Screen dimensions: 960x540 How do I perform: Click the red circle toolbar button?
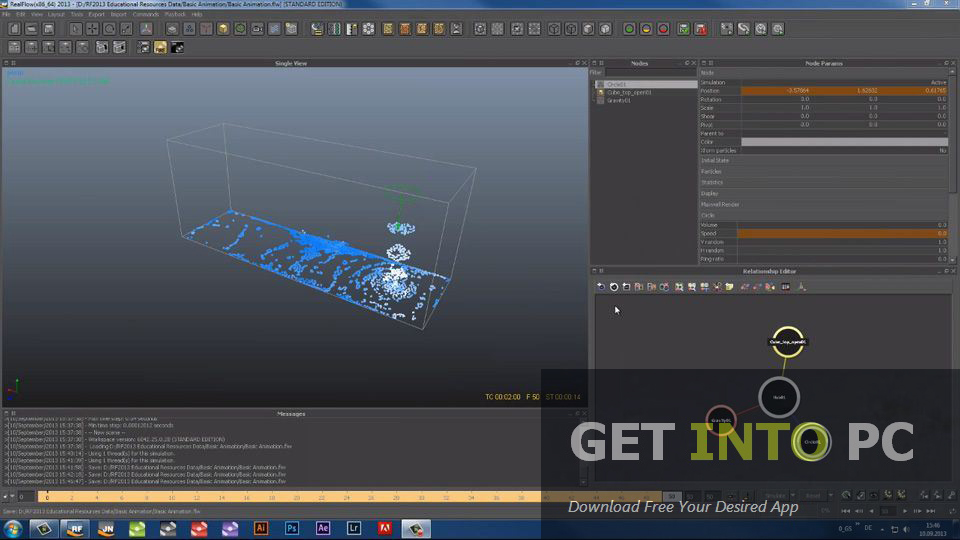tap(663, 29)
